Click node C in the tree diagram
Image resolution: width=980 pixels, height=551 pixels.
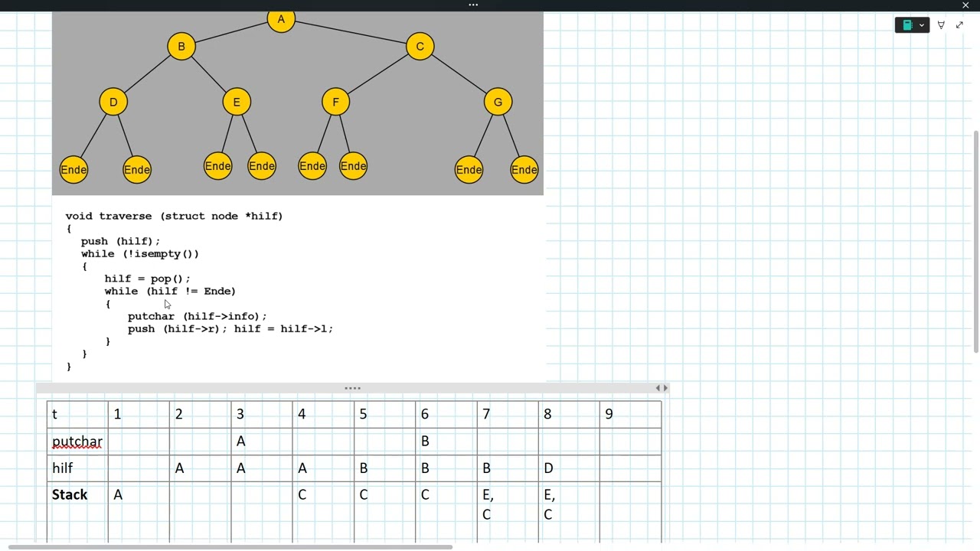(x=420, y=47)
